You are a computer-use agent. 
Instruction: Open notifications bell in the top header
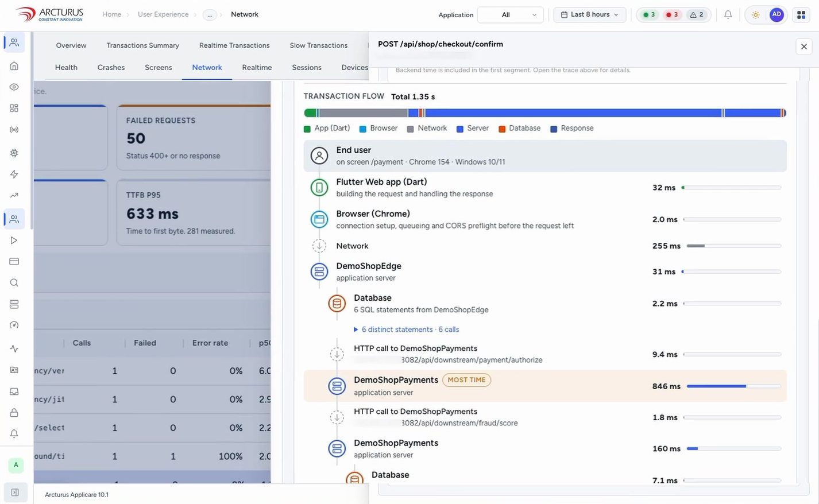(728, 14)
